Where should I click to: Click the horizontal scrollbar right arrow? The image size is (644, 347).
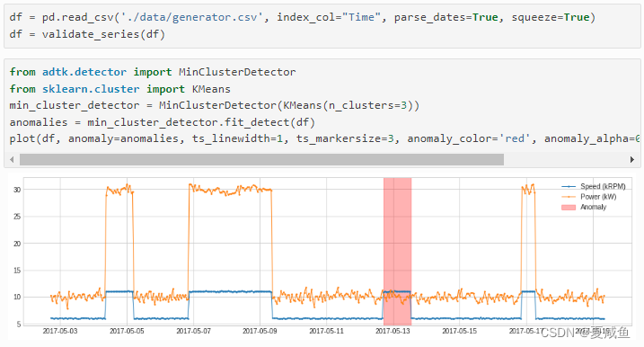[632, 159]
